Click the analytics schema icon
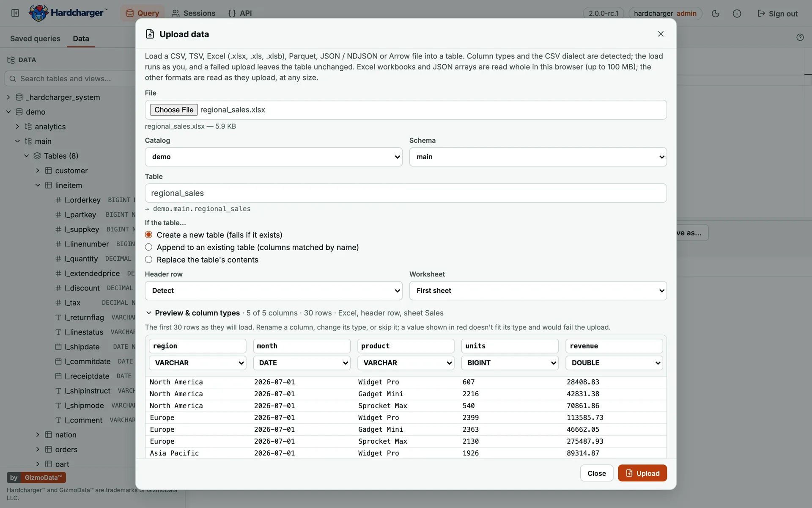This screenshot has height=508, width=812. click(x=28, y=126)
